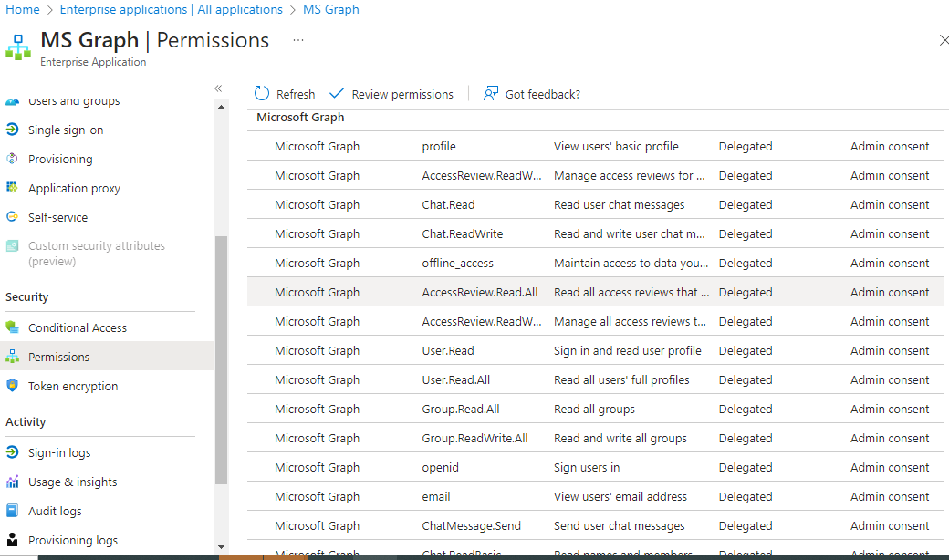Open Users and groups menu item
The width and height of the screenshot is (949, 560).
[73, 101]
